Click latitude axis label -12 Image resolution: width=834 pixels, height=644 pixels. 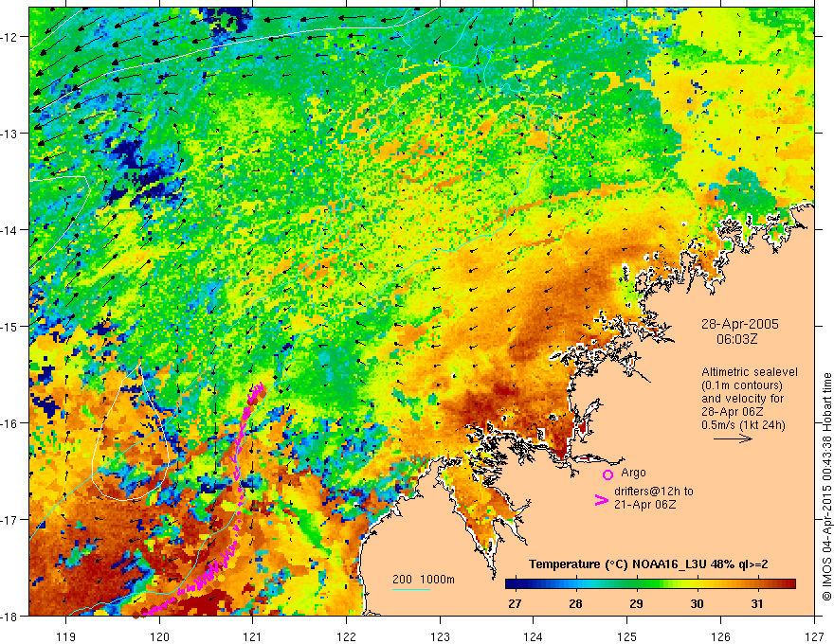(10, 37)
